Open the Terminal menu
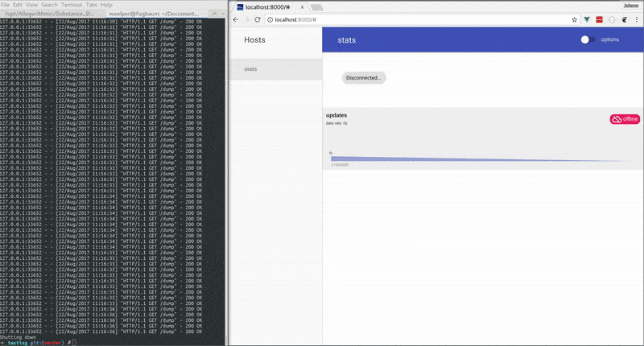Viewport: 644px width, 346px height. pos(72,5)
